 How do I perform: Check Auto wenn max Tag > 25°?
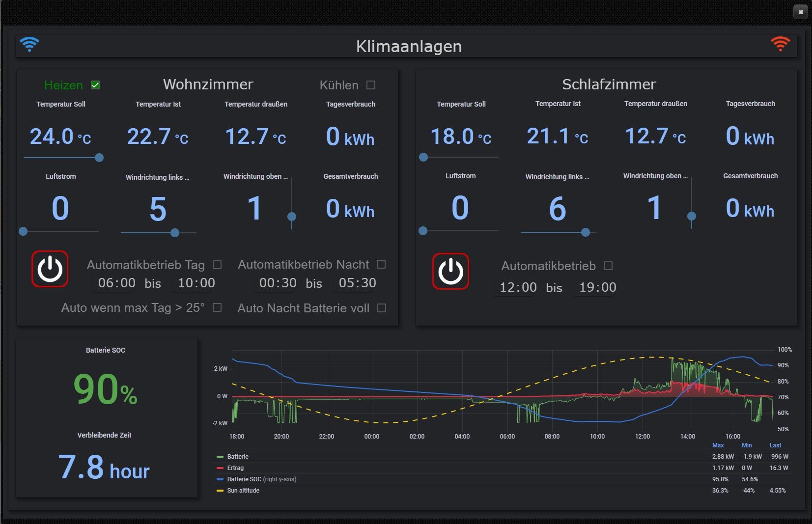pyautogui.click(x=217, y=307)
